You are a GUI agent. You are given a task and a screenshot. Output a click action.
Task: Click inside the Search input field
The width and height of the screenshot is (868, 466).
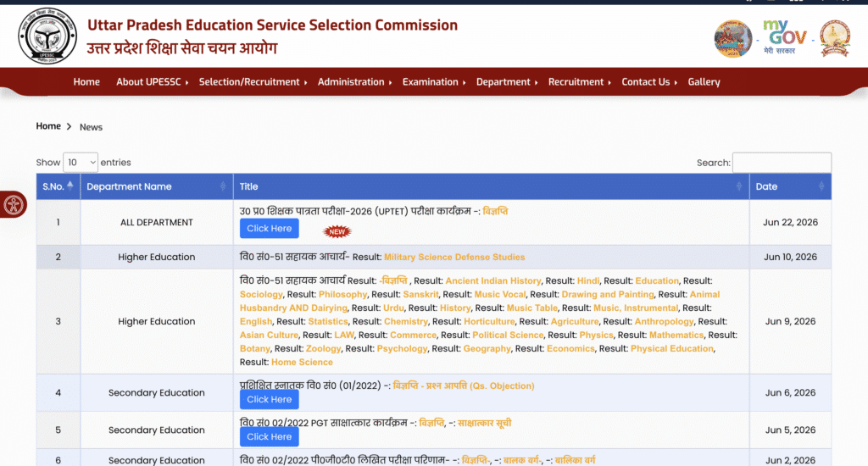point(782,163)
